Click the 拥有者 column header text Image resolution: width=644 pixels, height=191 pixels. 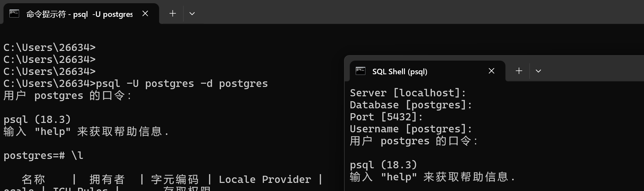(107, 180)
